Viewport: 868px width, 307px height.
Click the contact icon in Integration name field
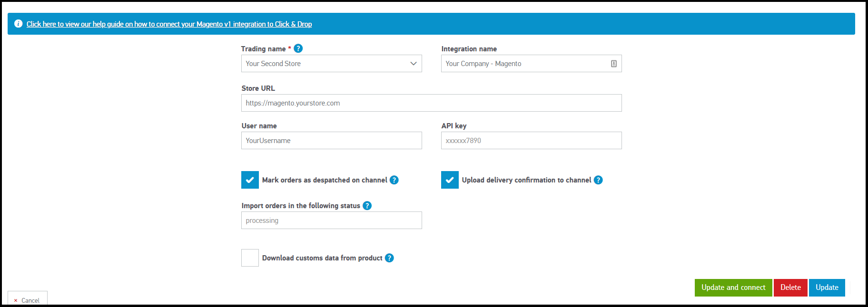613,64
